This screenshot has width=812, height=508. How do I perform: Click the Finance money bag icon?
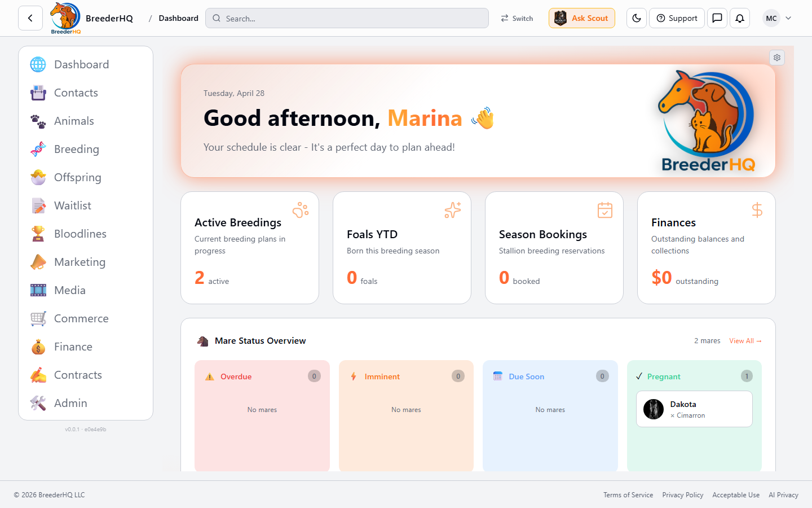coord(38,347)
